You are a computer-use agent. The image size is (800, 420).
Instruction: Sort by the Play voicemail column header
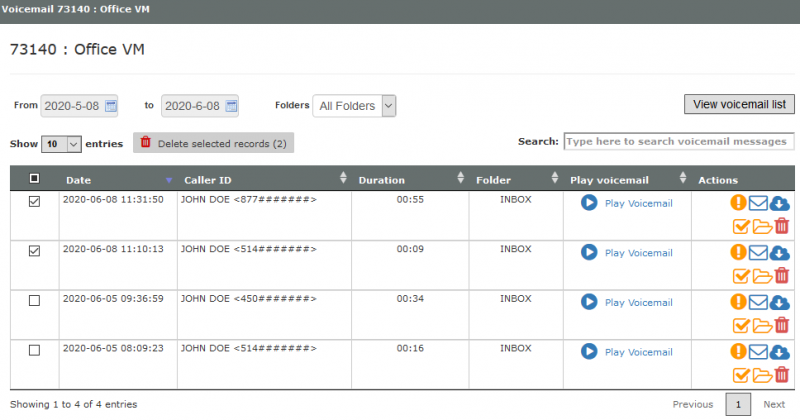coord(627,180)
